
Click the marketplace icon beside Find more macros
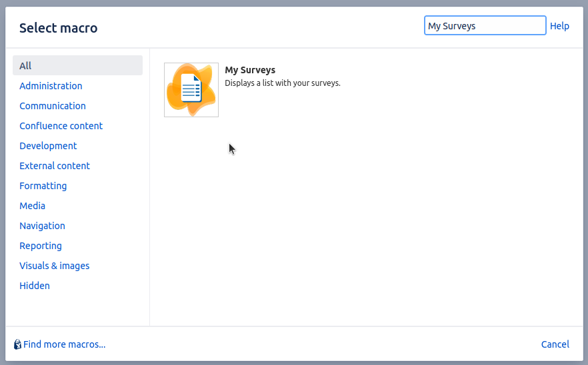(x=17, y=344)
